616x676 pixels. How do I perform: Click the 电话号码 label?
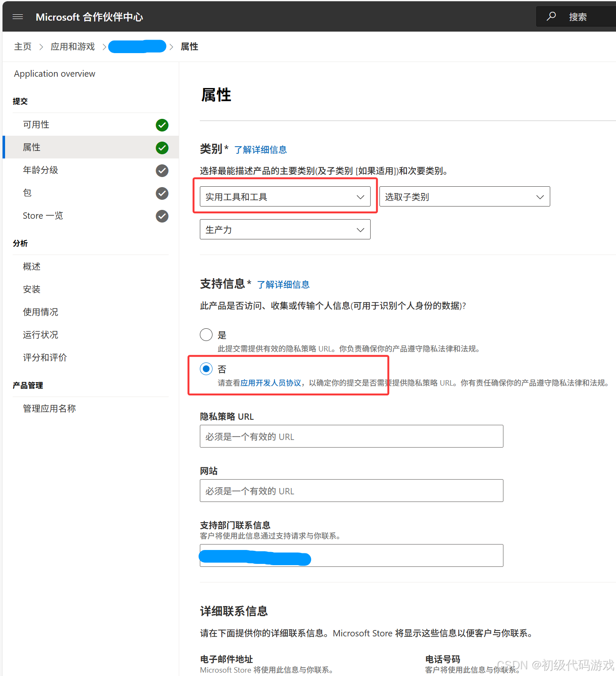443,660
